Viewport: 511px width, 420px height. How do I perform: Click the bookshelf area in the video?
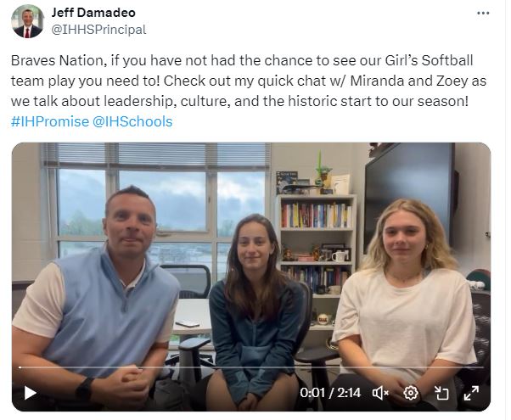tap(316, 248)
